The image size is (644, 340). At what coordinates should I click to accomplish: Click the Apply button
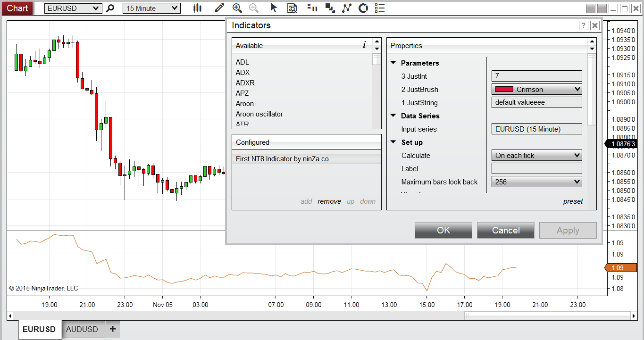568,230
